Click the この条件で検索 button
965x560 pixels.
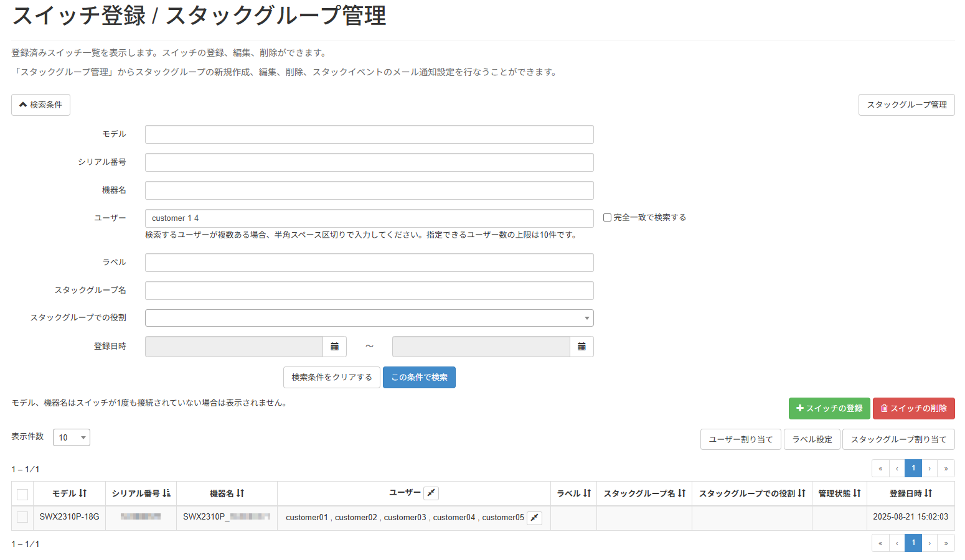click(419, 377)
